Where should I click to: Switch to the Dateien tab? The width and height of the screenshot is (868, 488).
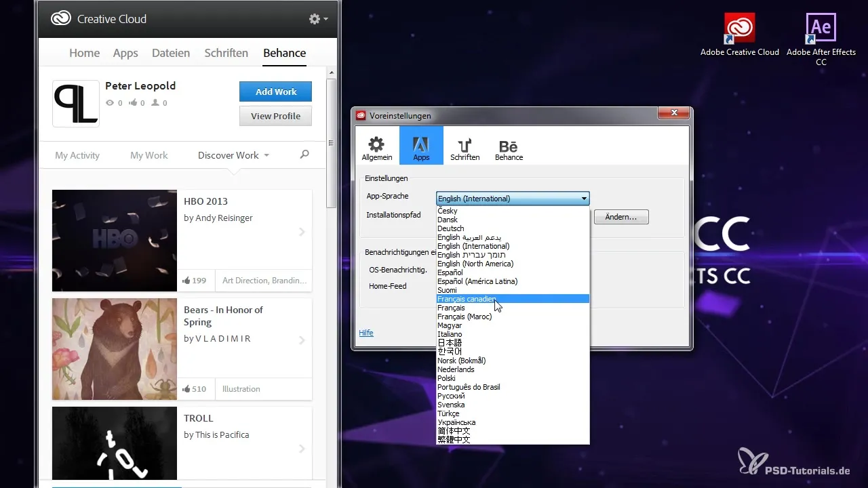pyautogui.click(x=171, y=53)
